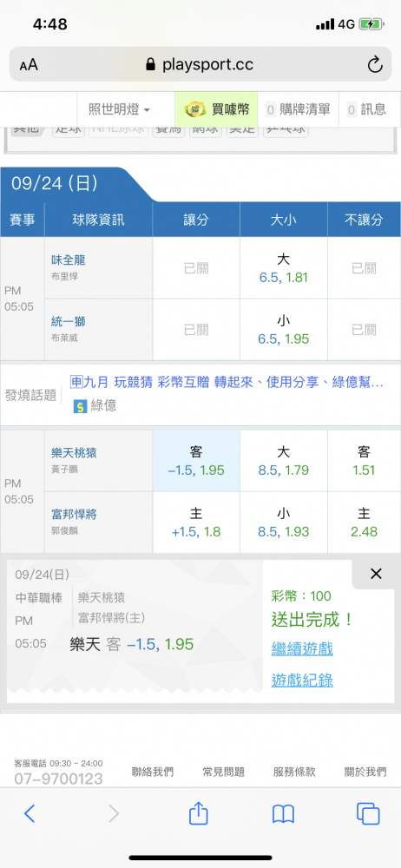Tap the playsport.cc address bar
This screenshot has height=868, width=401.
click(200, 65)
